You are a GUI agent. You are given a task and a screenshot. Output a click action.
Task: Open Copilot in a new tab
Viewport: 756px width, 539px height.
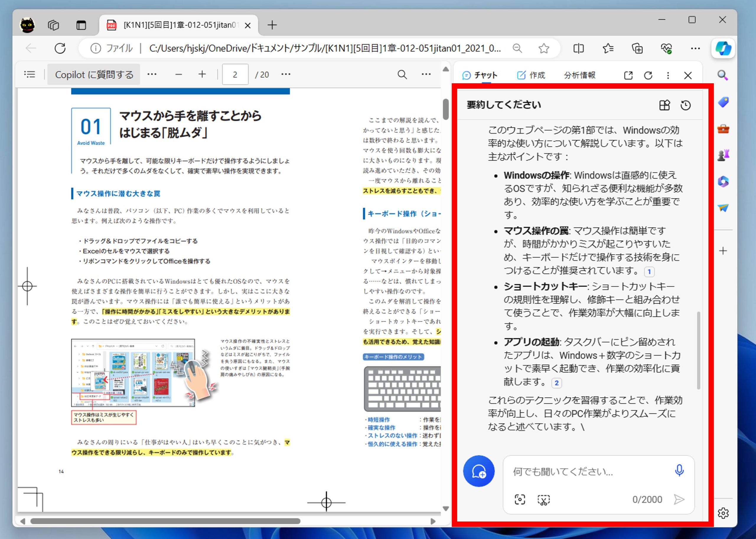point(628,76)
